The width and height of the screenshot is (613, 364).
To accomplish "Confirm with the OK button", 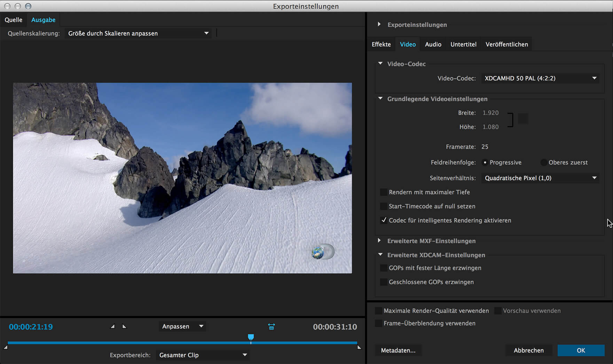I will 581,350.
